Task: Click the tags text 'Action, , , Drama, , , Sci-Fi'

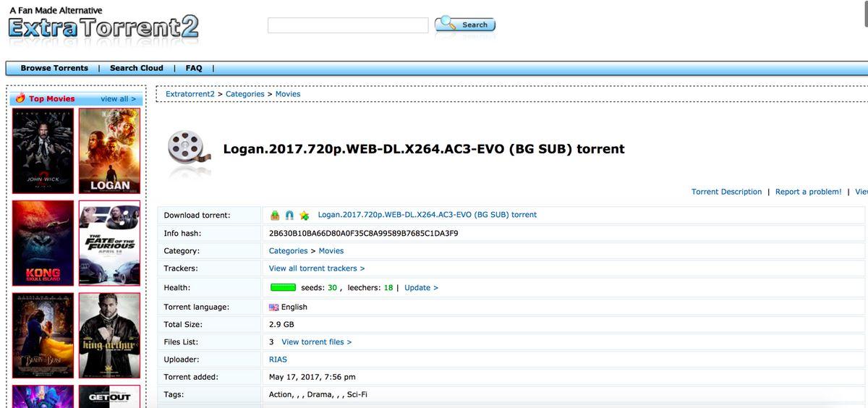Action: tap(318, 395)
